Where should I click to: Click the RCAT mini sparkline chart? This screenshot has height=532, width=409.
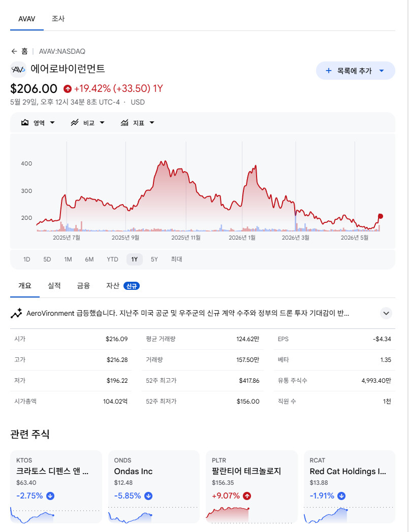[x=326, y=515]
